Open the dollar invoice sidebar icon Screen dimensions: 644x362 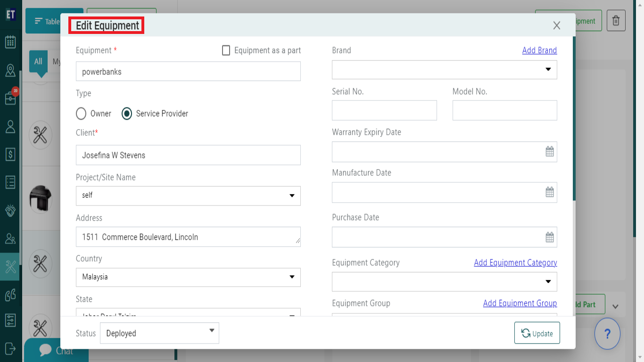[10, 154]
